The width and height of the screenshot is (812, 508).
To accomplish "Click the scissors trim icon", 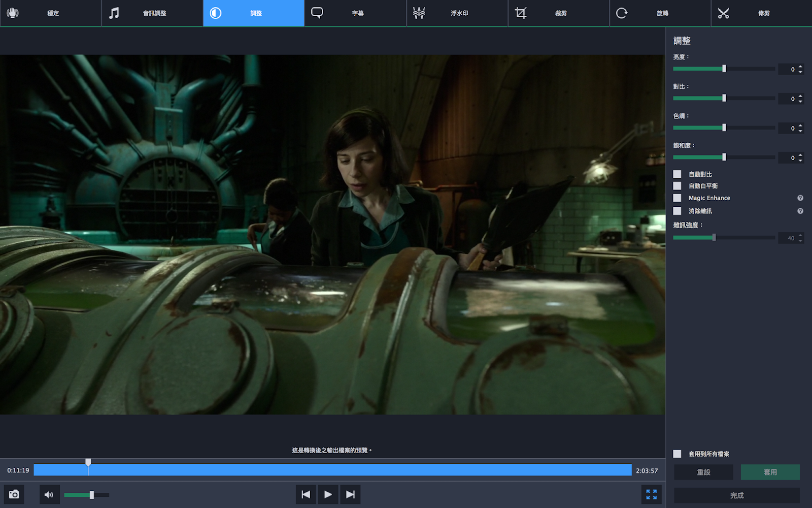I will 723,13.
